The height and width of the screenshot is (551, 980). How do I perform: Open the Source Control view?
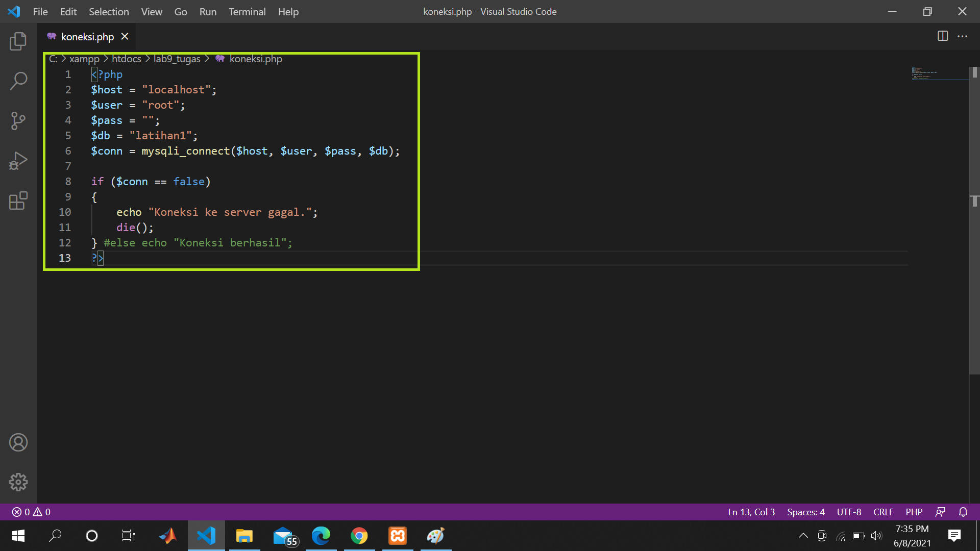(18, 121)
